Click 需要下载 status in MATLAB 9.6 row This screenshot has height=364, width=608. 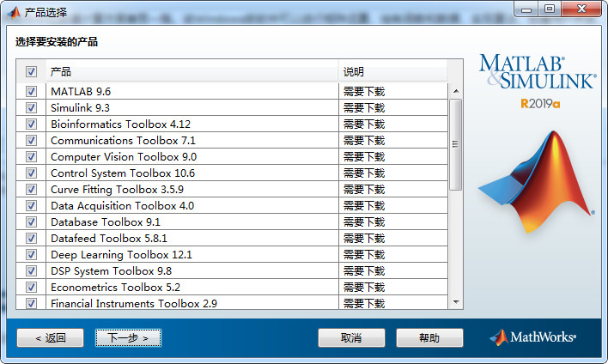coord(364,92)
